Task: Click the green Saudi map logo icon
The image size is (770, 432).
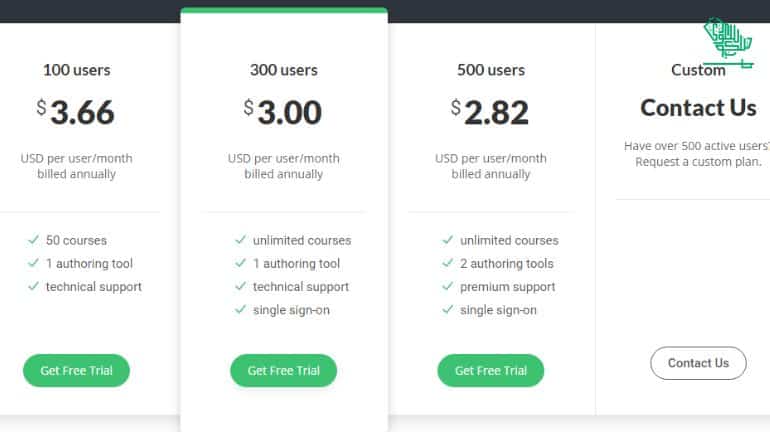Action: pyautogui.click(x=728, y=42)
